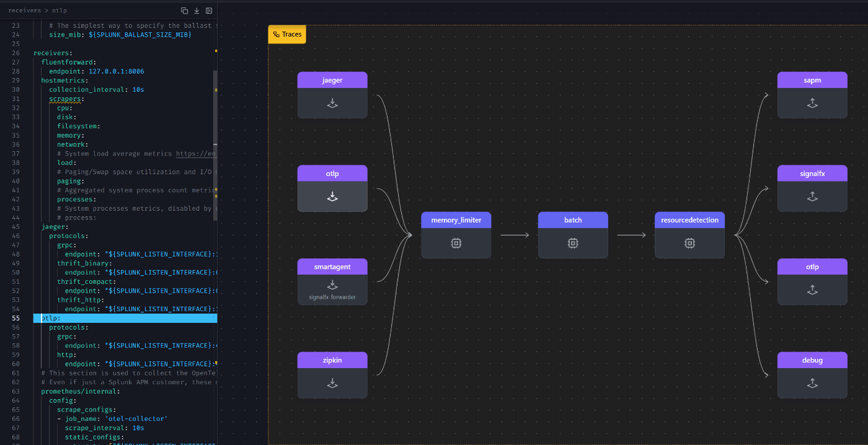Click the disk: scraper line
868x445 pixels.
click(x=66, y=117)
